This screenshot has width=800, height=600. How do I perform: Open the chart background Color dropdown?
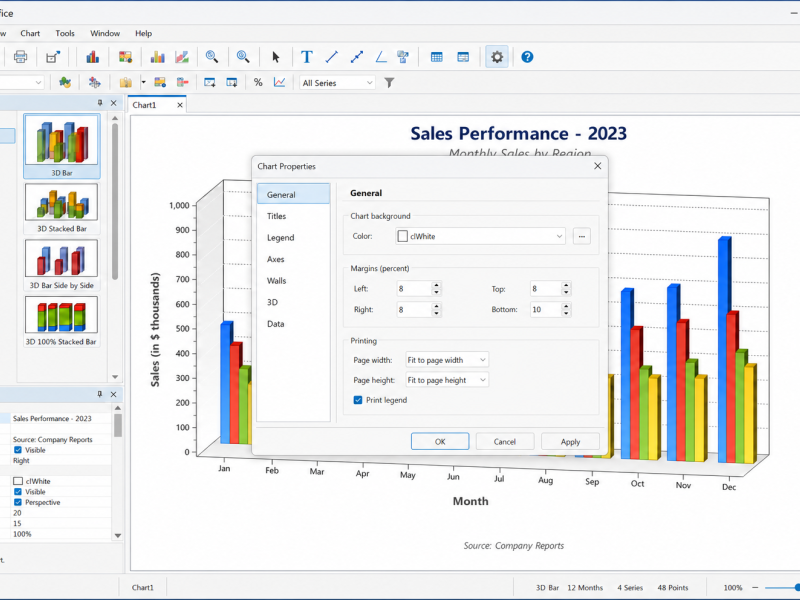click(x=480, y=236)
